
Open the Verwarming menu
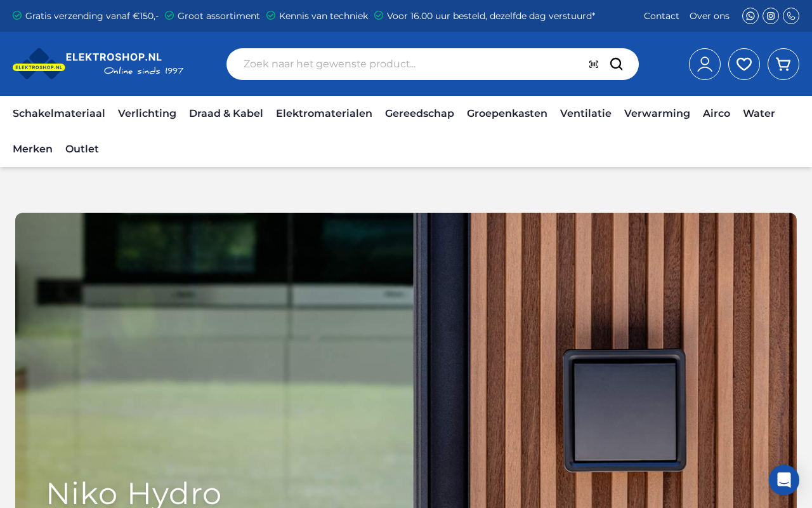pos(657,114)
